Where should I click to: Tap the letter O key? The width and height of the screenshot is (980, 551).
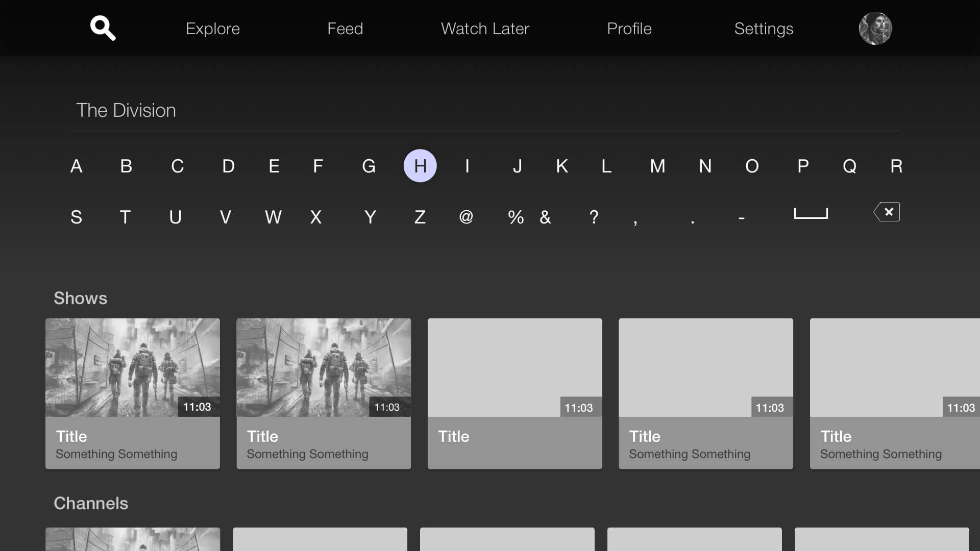752,166
